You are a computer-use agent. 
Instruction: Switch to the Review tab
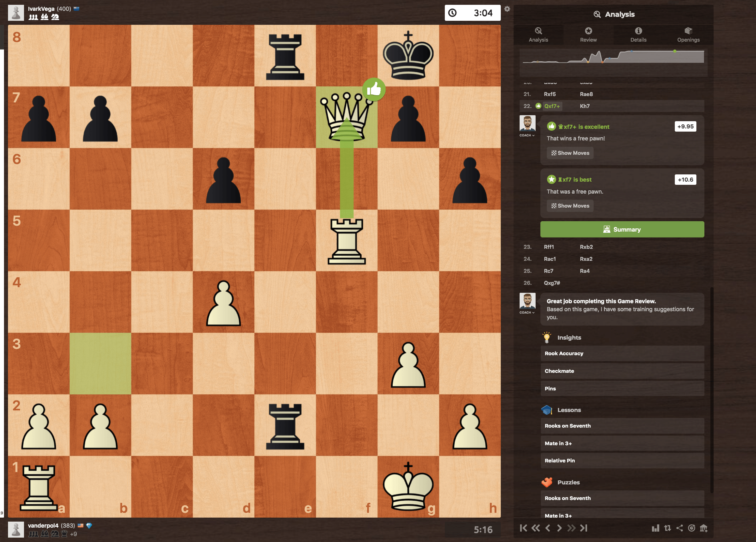pyautogui.click(x=588, y=35)
